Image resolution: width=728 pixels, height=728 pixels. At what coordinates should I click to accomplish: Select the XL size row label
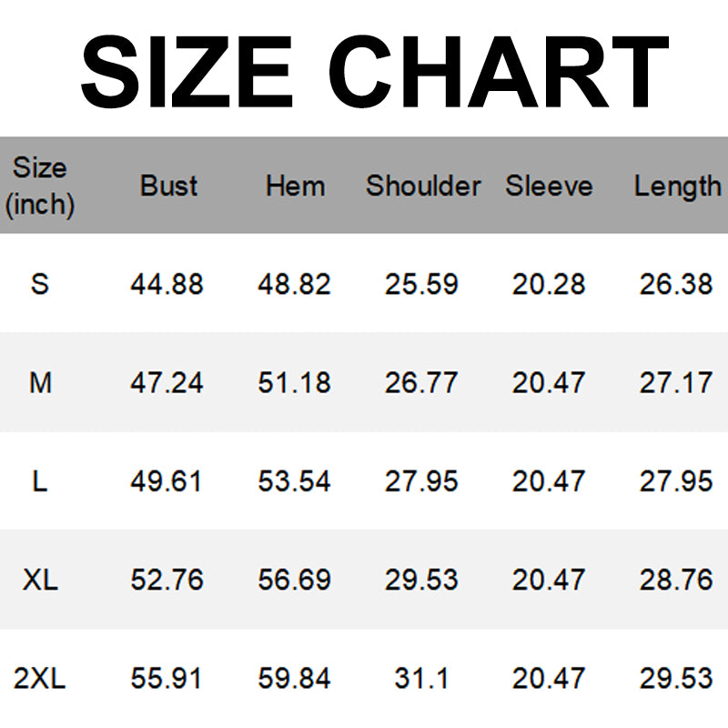tap(40, 580)
